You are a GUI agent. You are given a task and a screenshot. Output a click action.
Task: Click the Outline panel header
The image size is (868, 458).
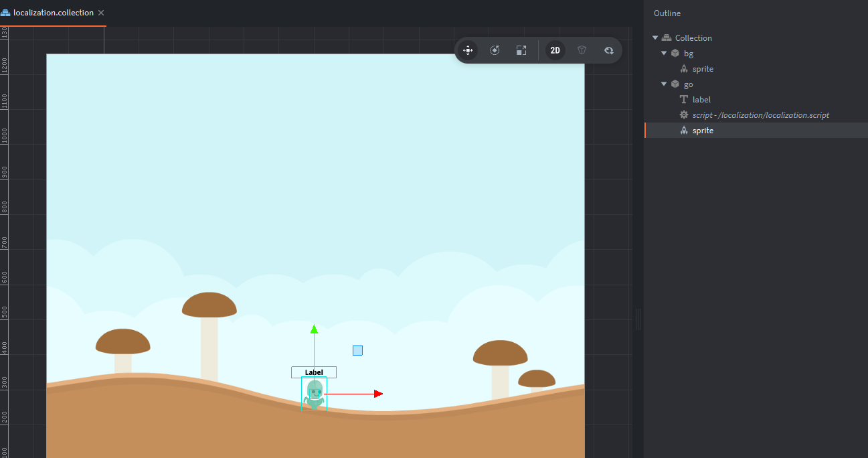click(x=667, y=13)
